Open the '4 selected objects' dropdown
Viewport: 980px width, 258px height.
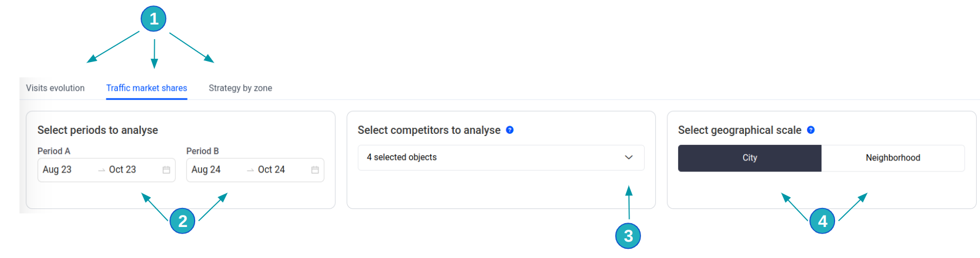click(x=491, y=157)
